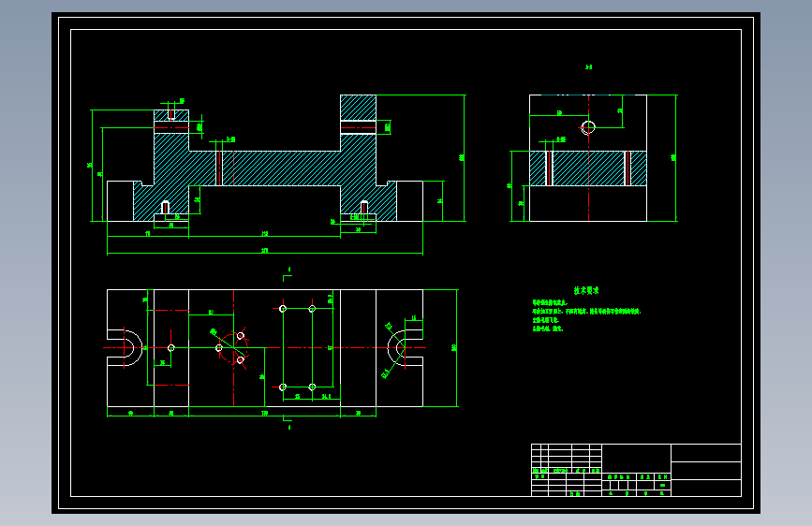The height and width of the screenshot is (526, 812).
Task: Select the section cut marker above the plan view
Action: [x=288, y=274]
